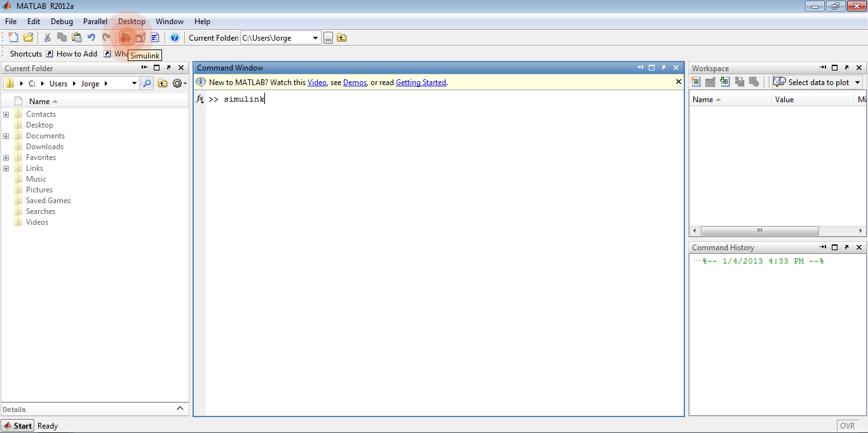The image size is (868, 433).
Task: Undock the Command History panel
Action: pyautogui.click(x=847, y=247)
